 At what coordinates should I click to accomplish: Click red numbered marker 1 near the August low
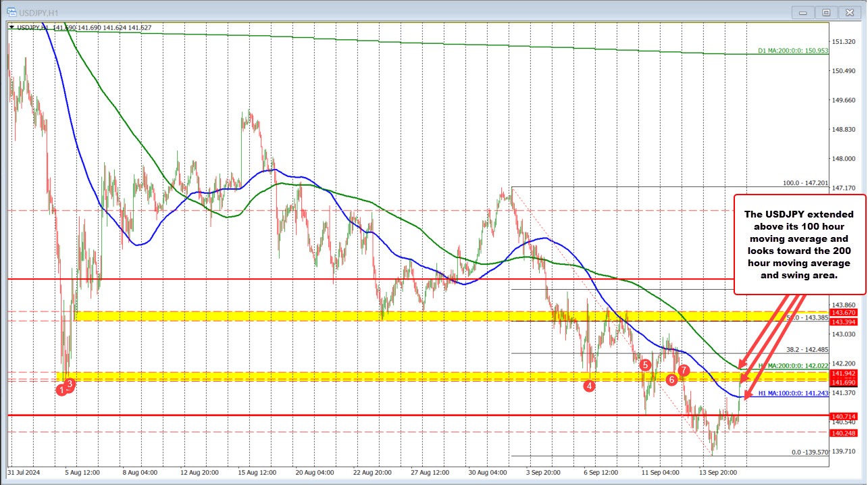[x=60, y=390]
